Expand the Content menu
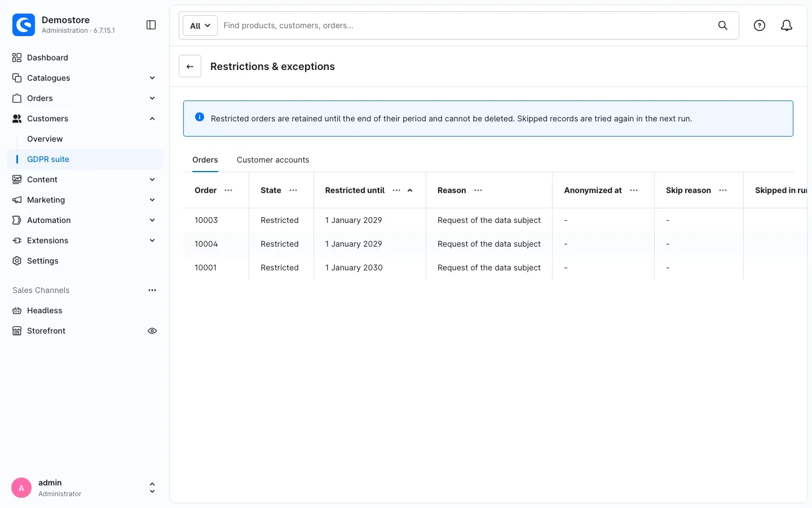Image resolution: width=812 pixels, height=508 pixels. pos(85,179)
